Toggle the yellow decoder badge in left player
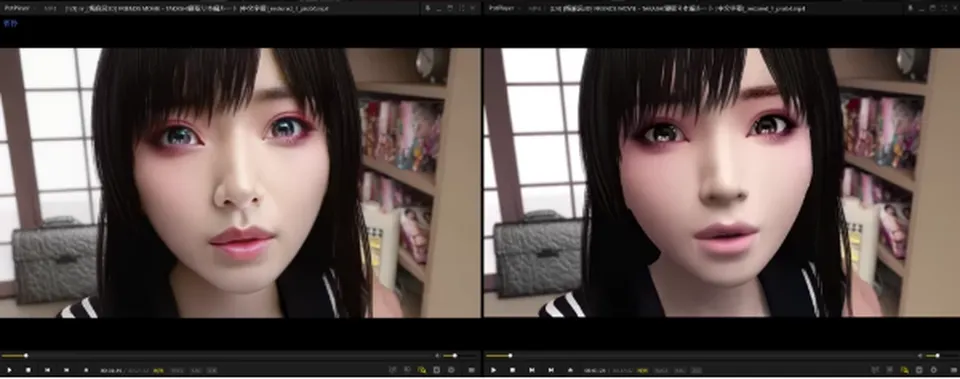Image resolution: width=960 pixels, height=379 pixels. (159, 370)
